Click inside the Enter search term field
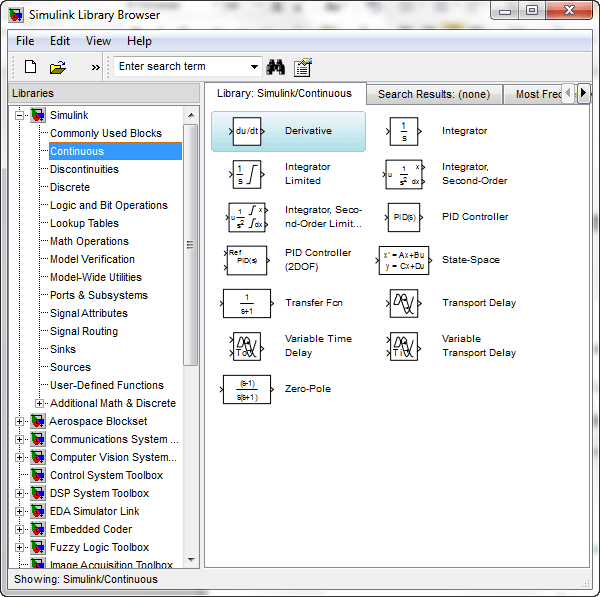 [180, 67]
